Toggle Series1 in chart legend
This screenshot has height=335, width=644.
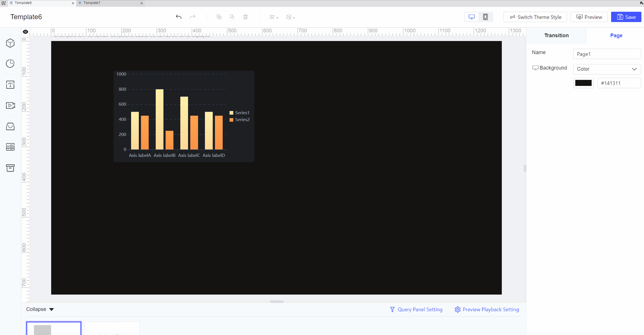[x=239, y=113]
